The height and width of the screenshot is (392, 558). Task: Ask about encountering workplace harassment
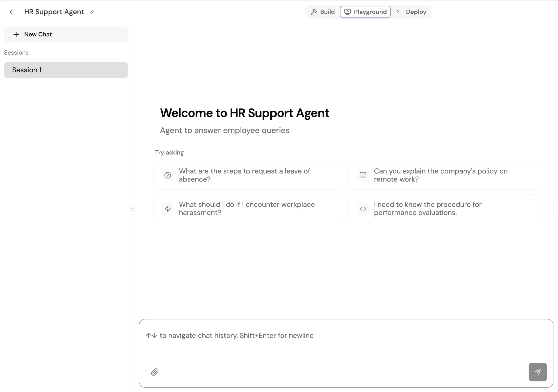[248, 209]
